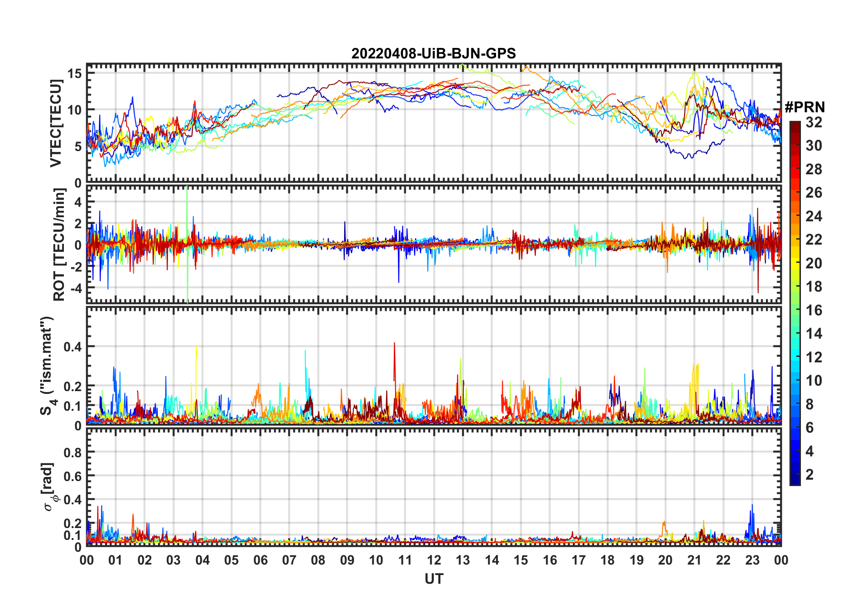
Task: Click colorbar tick label 8
Action: (810, 404)
